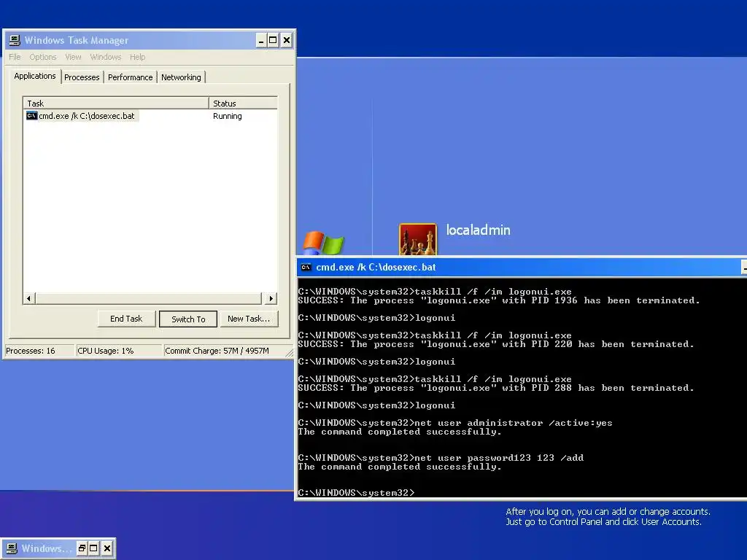Viewport: 747px width, 560px height.
Task: Click the Windows Task Manager title bar text
Action: pyautogui.click(x=76, y=41)
